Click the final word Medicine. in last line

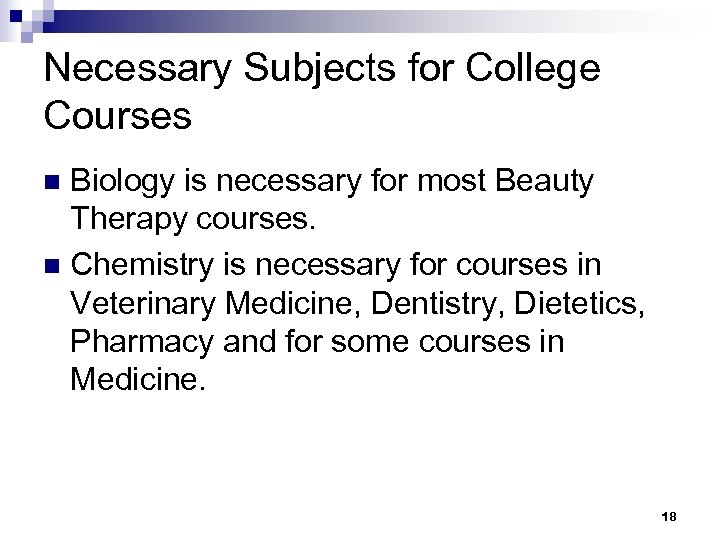(x=136, y=382)
